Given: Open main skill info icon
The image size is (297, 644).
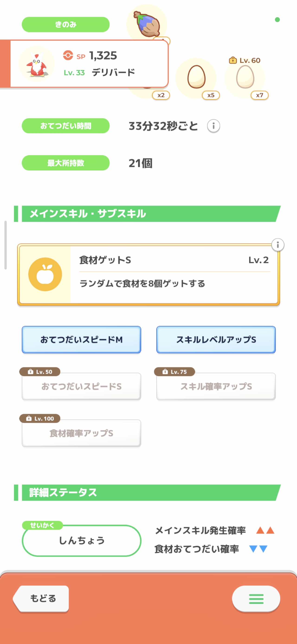Looking at the screenshot, I should tap(278, 245).
